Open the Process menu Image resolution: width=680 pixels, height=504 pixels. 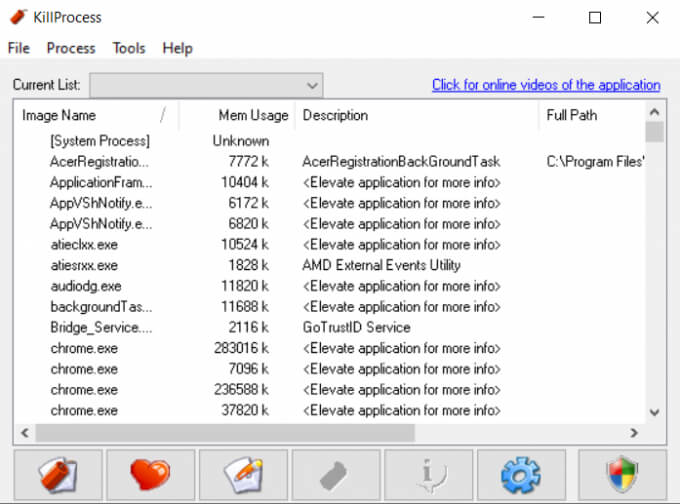pos(71,48)
